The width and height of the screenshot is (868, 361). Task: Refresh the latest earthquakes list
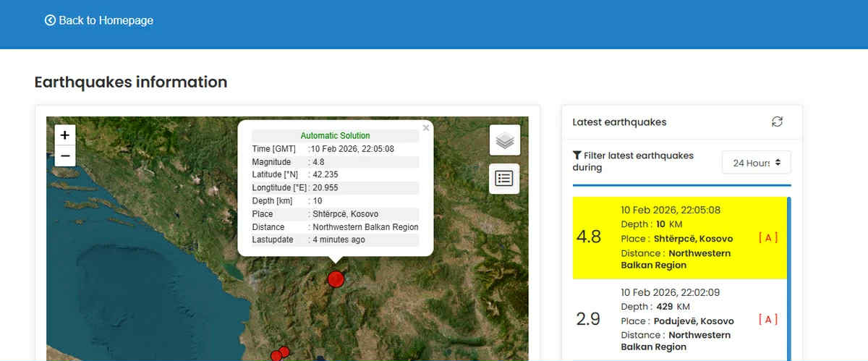click(777, 122)
